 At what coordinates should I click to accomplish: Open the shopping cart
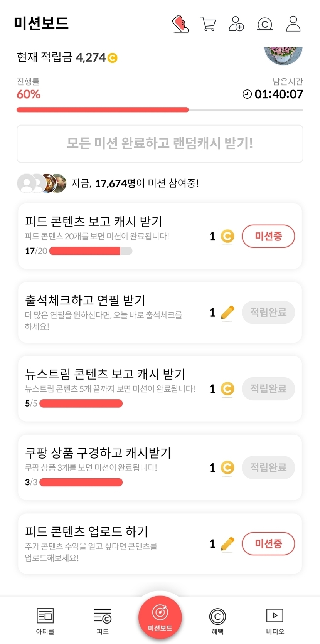click(x=208, y=24)
